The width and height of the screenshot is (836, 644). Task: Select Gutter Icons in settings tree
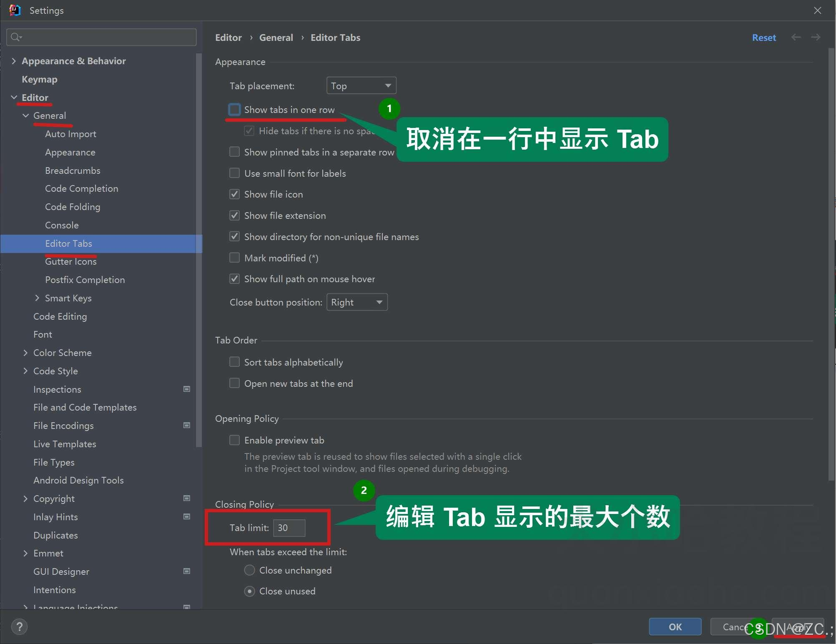pos(71,261)
